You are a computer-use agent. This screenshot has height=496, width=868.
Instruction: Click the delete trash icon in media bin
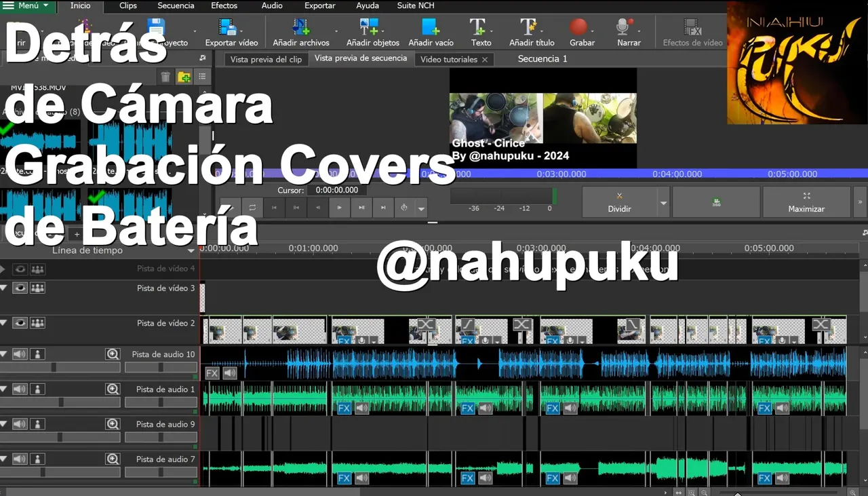pos(165,77)
